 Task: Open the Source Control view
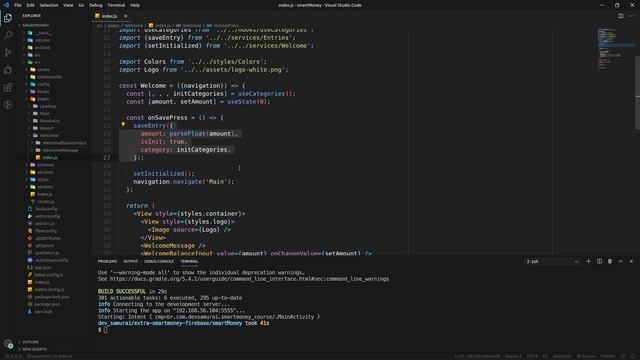pos(8,53)
